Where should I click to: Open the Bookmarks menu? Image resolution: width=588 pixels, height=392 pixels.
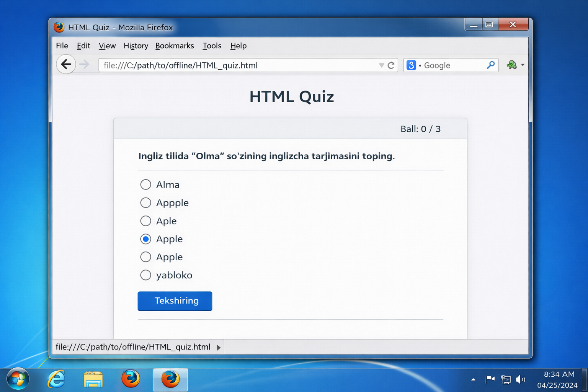175,46
